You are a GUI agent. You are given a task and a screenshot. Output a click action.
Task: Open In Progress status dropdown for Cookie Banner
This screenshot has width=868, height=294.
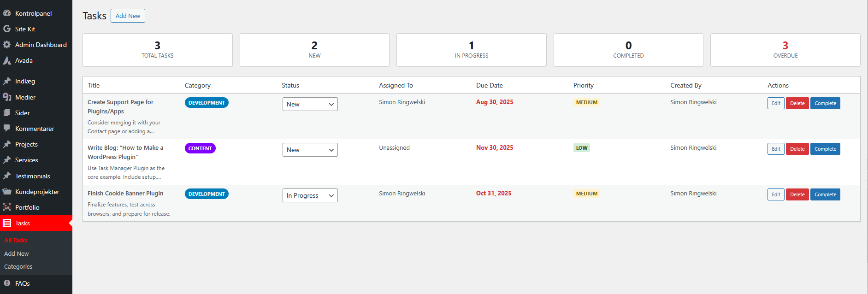coord(310,195)
